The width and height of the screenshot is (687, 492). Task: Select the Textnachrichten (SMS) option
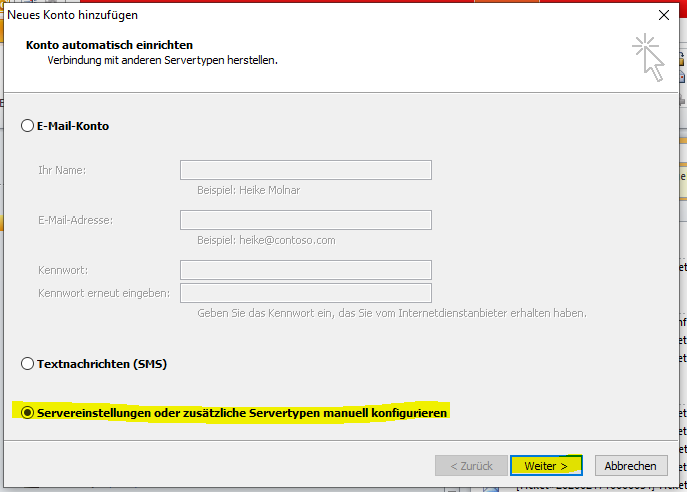[27, 364]
